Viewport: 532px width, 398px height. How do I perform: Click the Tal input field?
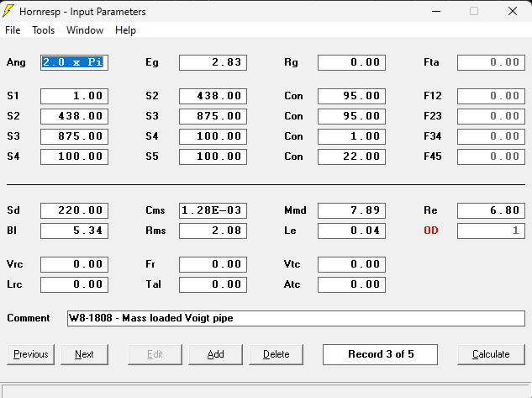[x=213, y=284]
